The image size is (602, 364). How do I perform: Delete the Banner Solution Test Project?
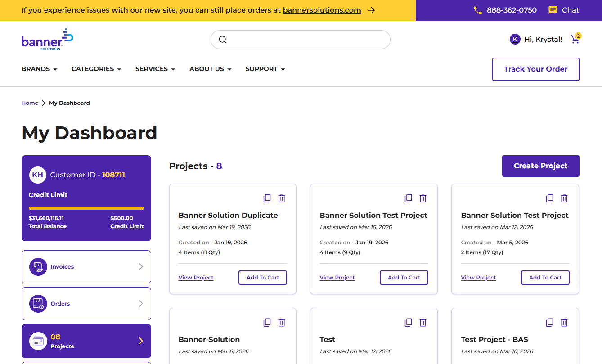pyautogui.click(x=423, y=198)
